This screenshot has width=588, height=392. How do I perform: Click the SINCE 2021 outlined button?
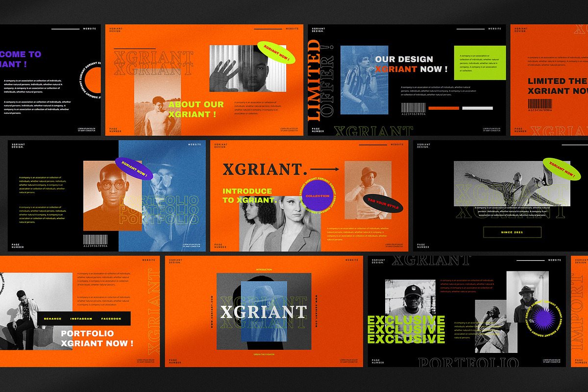(x=512, y=232)
